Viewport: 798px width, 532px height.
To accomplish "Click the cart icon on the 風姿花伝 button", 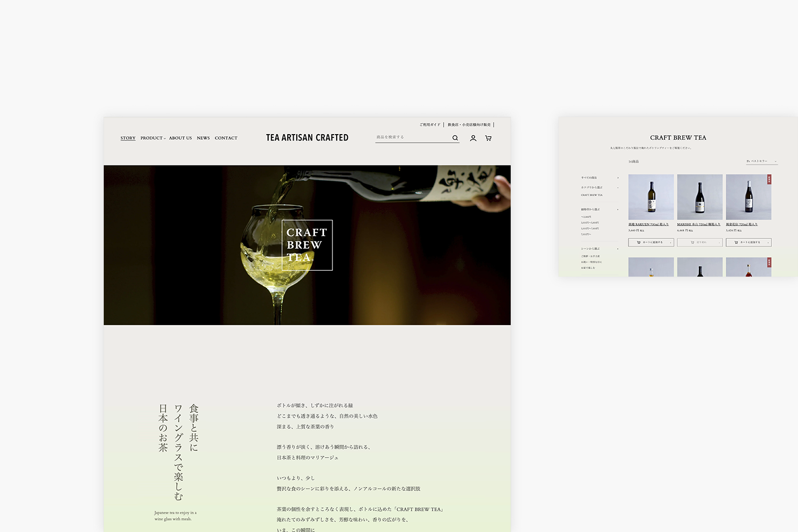I will click(x=736, y=242).
